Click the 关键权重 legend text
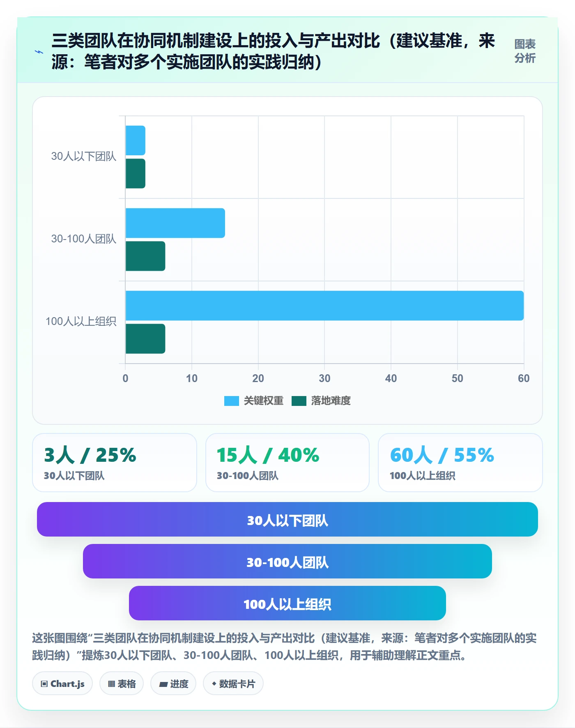Image resolution: width=575 pixels, height=728 pixels. click(x=263, y=401)
